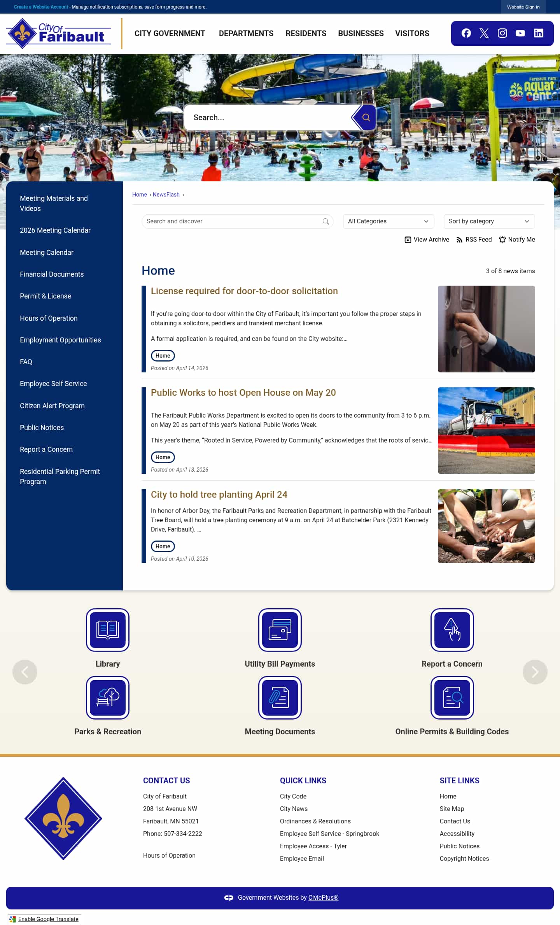Screen dimensions: 560x925
Task: Open the Parks & Recreation tree icon
Action: click(x=108, y=698)
